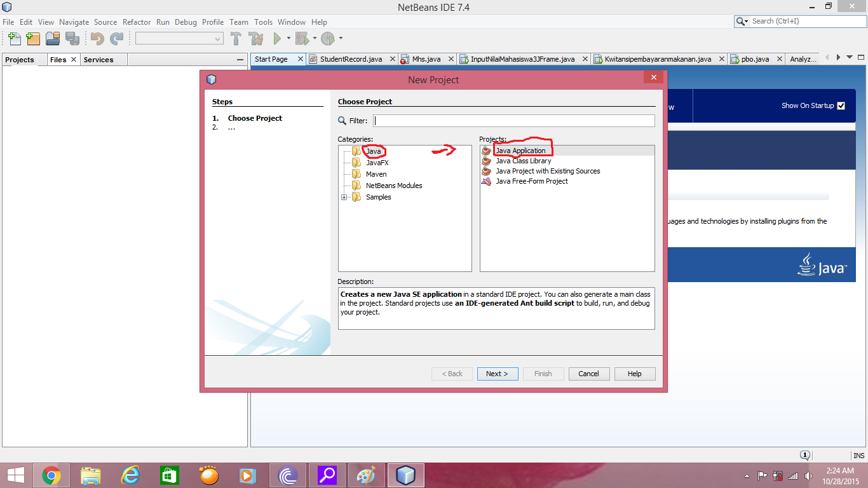The width and height of the screenshot is (868, 488).
Task: Click the Build Project hammer icon
Action: point(236,39)
